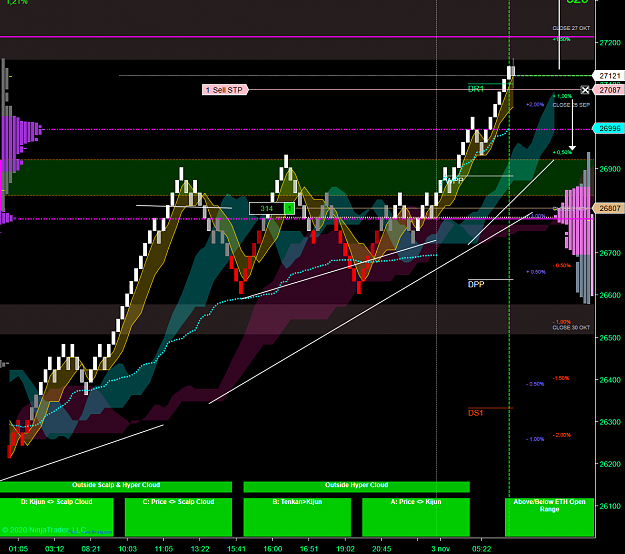Click the 26200 price axis label
Screen dimensions: 625x554
(x=610, y=464)
